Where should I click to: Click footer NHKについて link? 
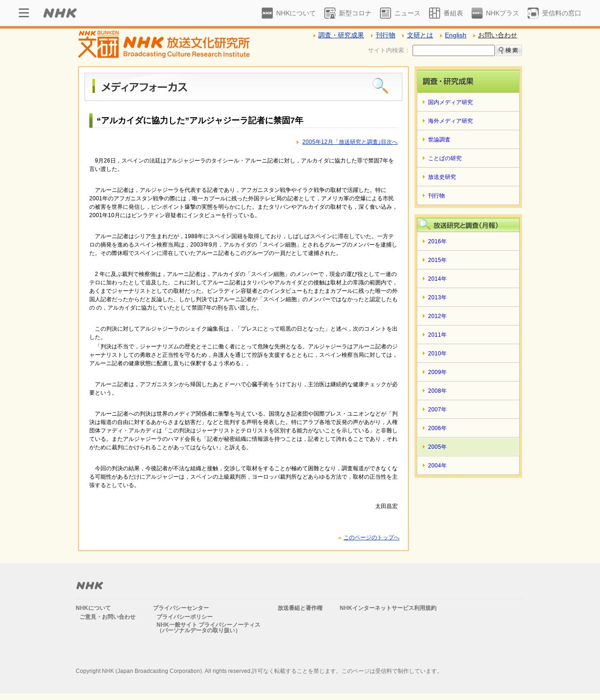[x=93, y=608]
